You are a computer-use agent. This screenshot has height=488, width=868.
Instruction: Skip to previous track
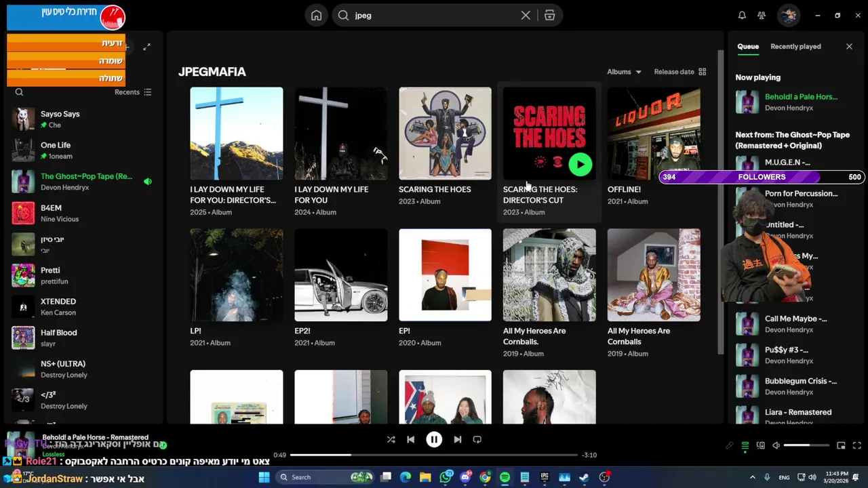(410, 439)
